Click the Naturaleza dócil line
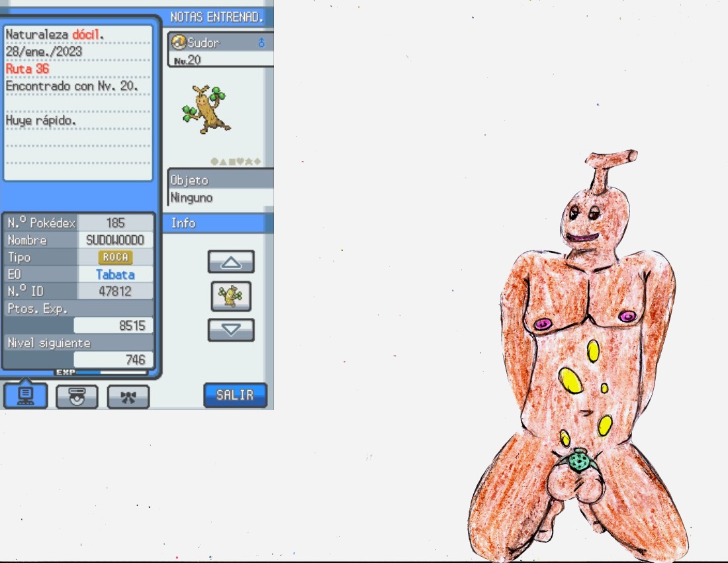 point(54,34)
